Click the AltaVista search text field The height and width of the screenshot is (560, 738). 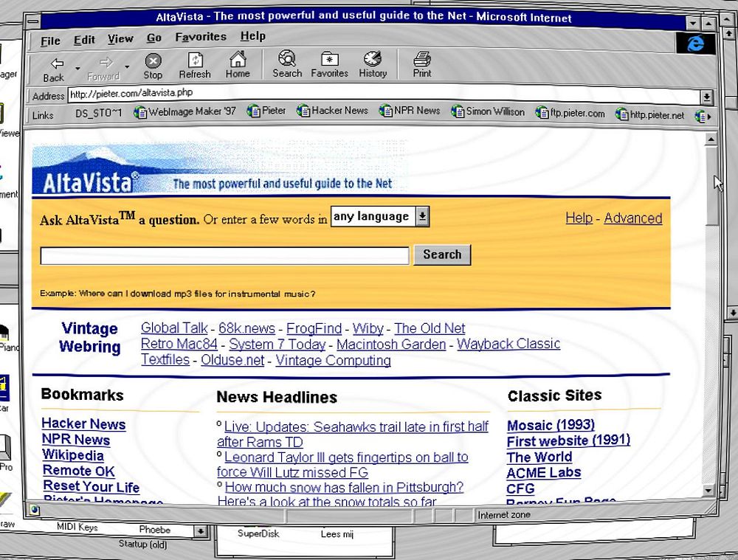pos(224,255)
